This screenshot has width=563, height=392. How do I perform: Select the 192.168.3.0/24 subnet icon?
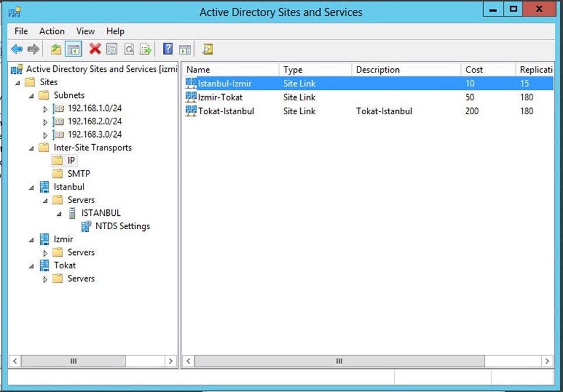pyautogui.click(x=58, y=135)
